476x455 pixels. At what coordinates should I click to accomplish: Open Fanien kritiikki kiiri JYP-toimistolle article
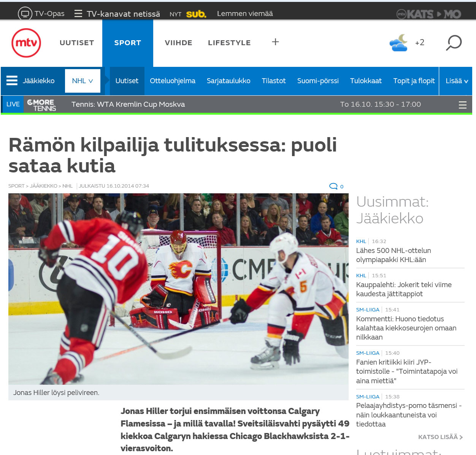[407, 371]
